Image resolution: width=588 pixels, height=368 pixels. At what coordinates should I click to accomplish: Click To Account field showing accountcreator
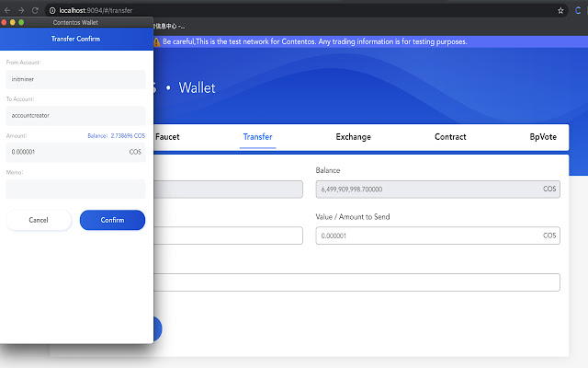pos(75,116)
